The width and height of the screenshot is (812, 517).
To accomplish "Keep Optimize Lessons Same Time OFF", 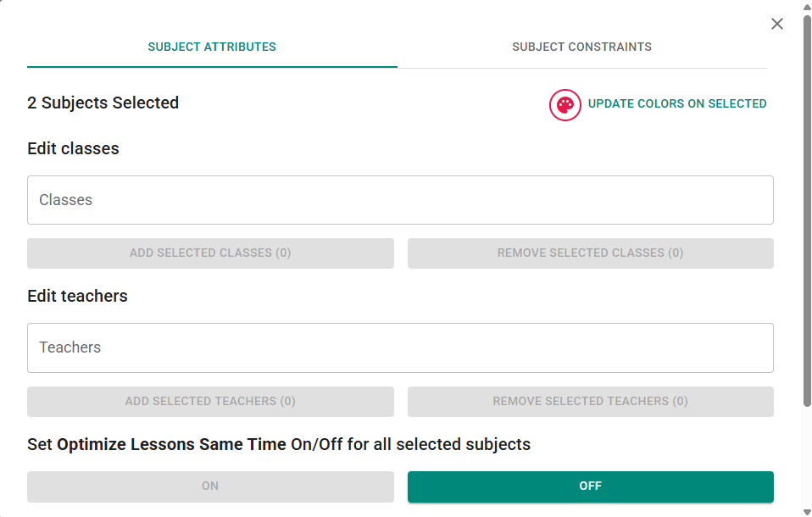I will pyautogui.click(x=590, y=486).
